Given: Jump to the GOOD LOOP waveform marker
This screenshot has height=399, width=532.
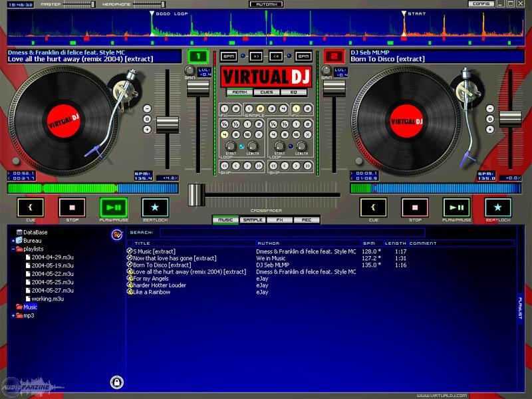Looking at the screenshot, I should pyautogui.click(x=152, y=14).
